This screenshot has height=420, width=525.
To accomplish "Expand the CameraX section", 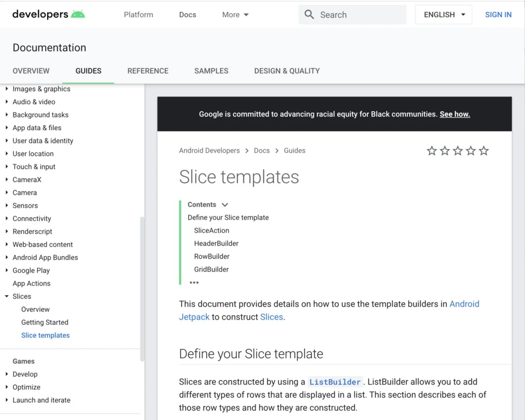I will click(7, 180).
